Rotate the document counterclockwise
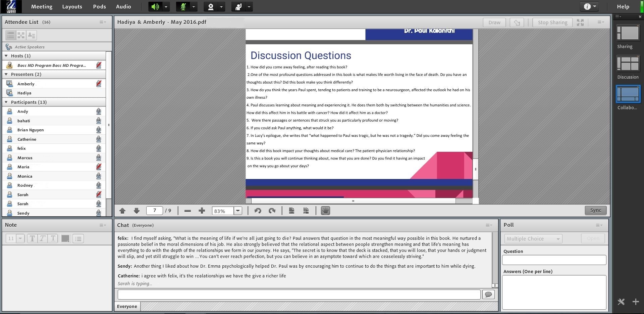 tap(258, 211)
